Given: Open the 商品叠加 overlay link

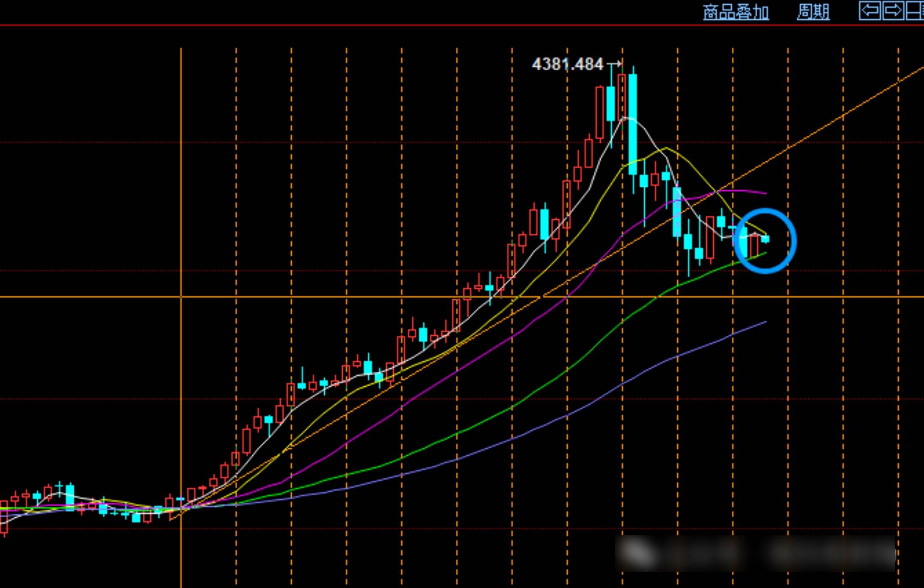Looking at the screenshot, I should click(x=736, y=12).
